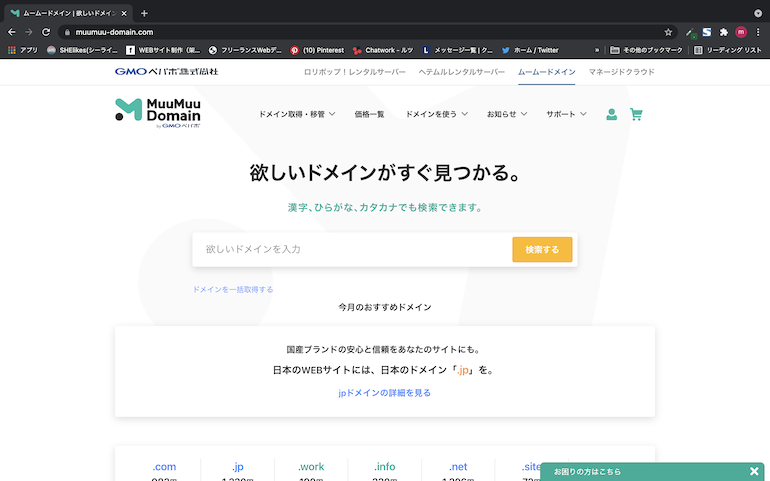Click the 検索する button
770x481 pixels.
(542, 250)
